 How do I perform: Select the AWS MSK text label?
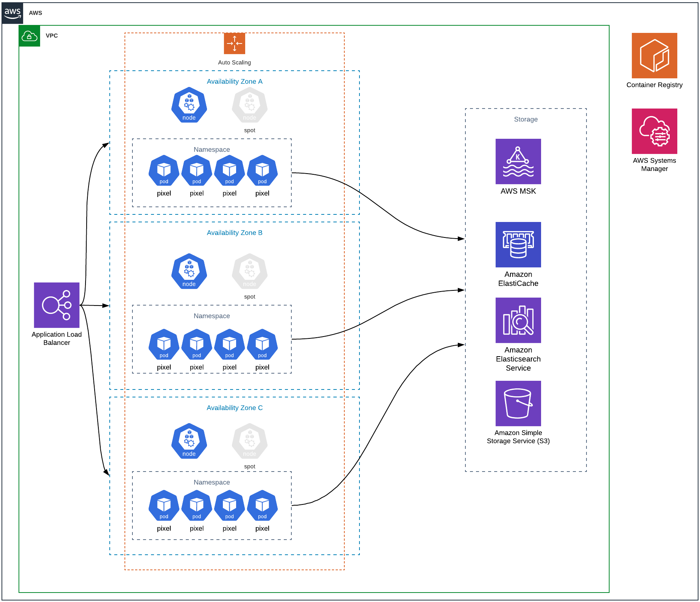(x=518, y=191)
